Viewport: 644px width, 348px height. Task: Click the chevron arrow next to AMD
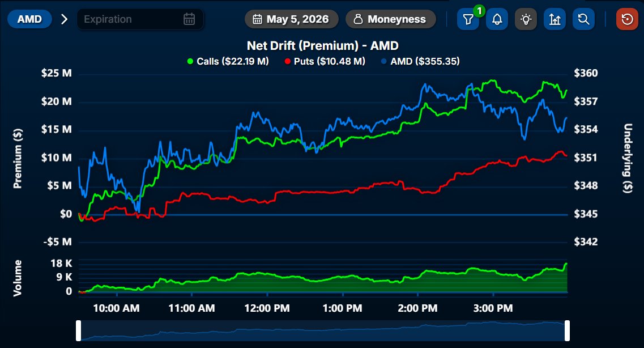64,19
